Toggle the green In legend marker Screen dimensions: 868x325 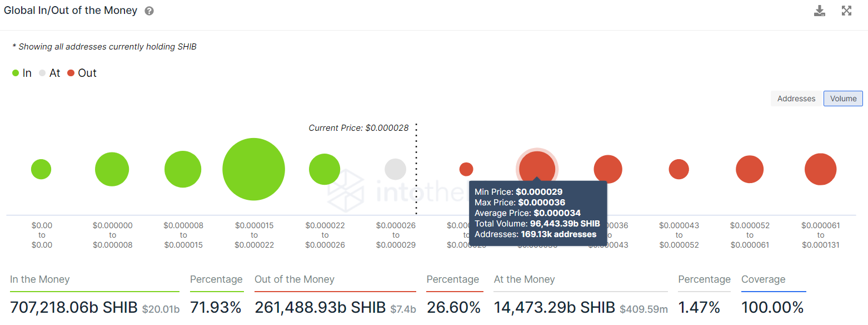16,73
